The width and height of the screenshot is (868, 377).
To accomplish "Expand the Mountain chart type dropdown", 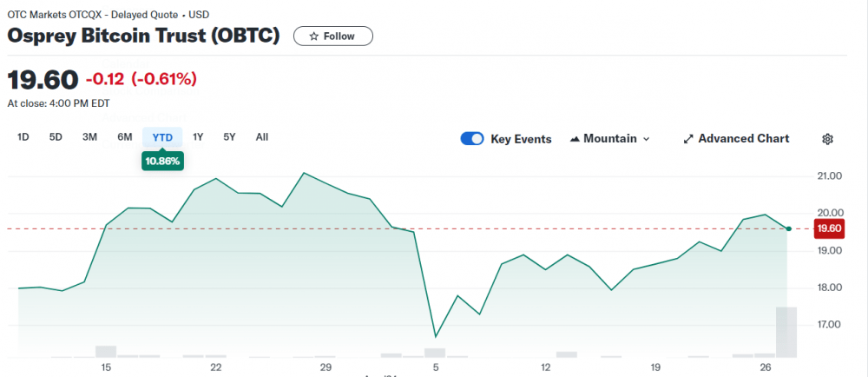I will tap(646, 139).
